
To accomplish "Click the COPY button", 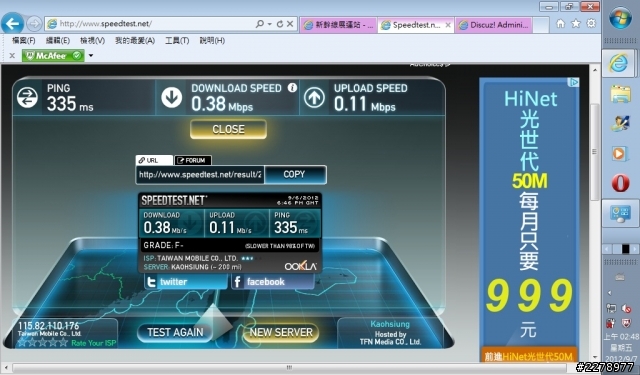I will [x=295, y=175].
